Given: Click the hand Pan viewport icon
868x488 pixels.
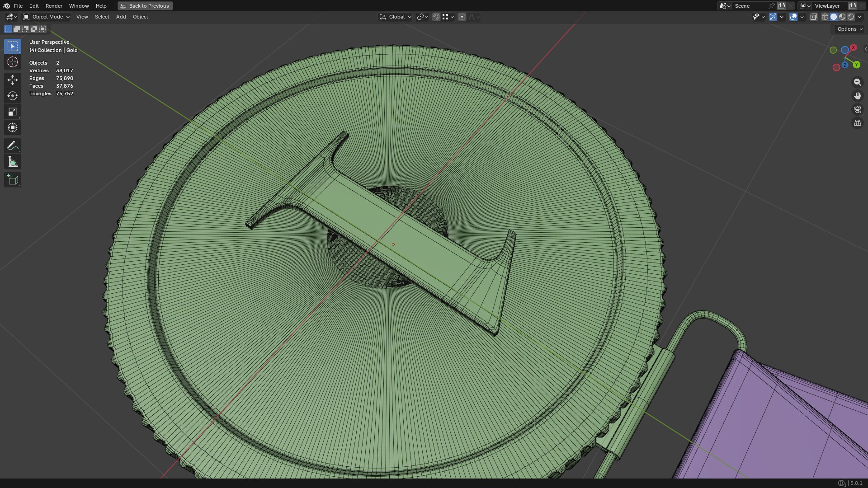Looking at the screenshot, I should (x=857, y=96).
